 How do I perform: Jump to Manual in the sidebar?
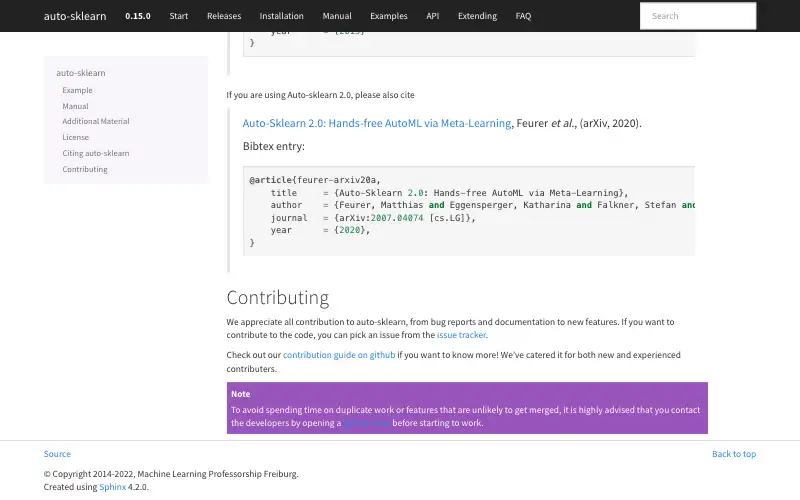75,106
